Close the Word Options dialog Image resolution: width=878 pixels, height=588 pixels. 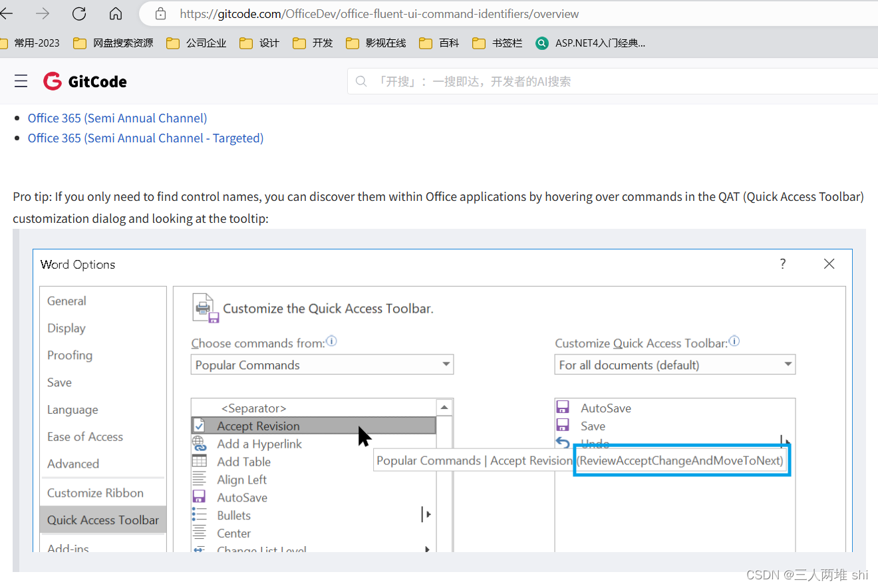[829, 264]
